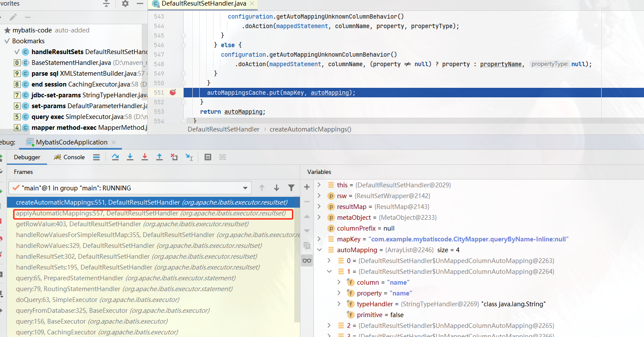
Task: Expand autoMapping element 0 node
Action: 329,260
